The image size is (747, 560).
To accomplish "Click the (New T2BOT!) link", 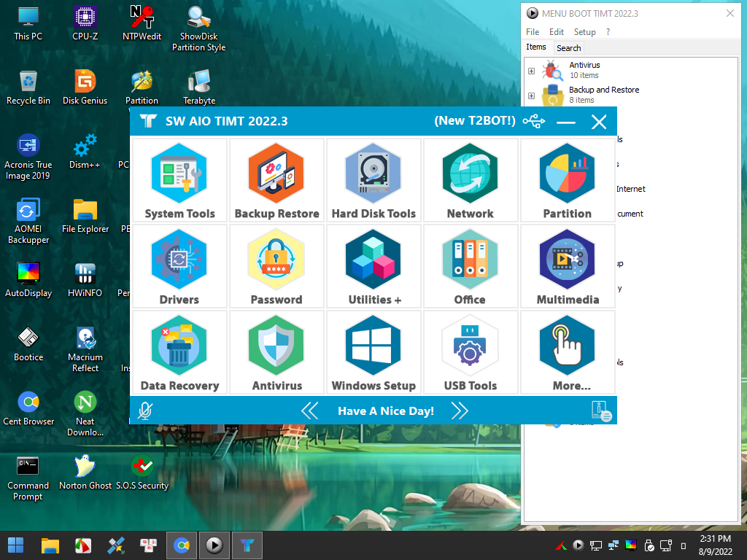I will point(474,120).
